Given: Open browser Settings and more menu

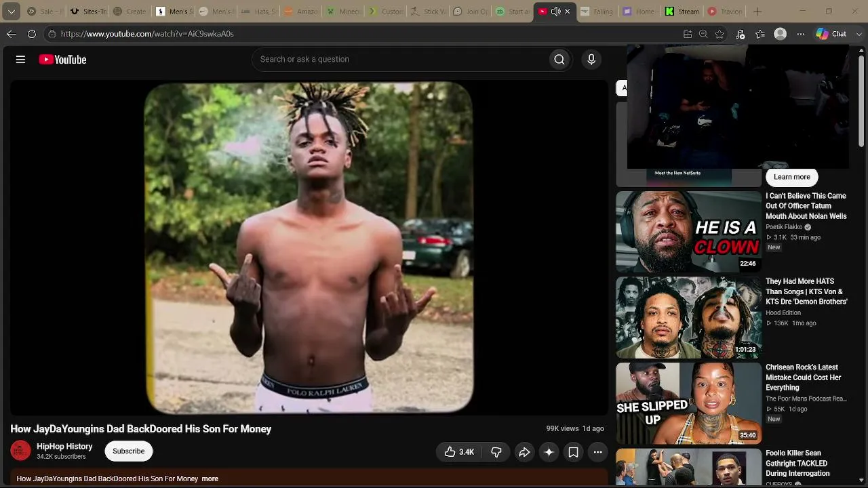Looking at the screenshot, I should pyautogui.click(x=801, y=34).
